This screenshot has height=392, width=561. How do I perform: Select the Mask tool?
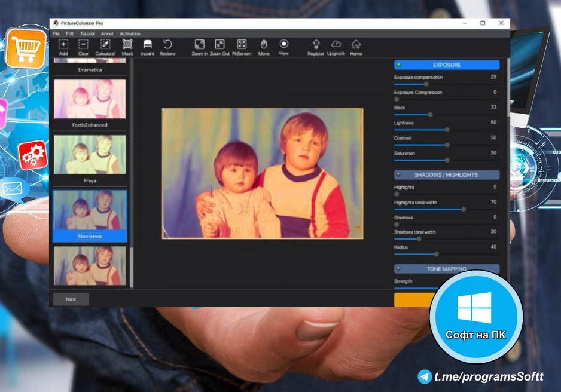pyautogui.click(x=127, y=44)
